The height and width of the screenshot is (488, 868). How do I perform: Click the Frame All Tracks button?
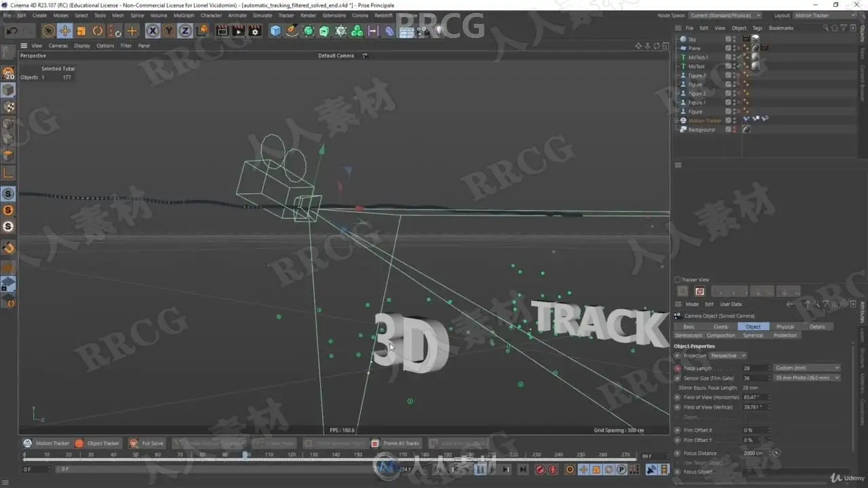pos(395,443)
